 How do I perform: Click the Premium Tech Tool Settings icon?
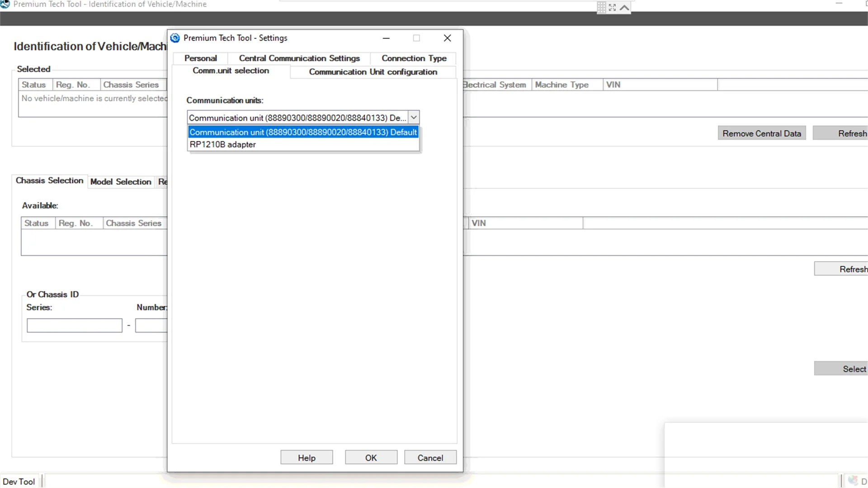pyautogui.click(x=175, y=38)
